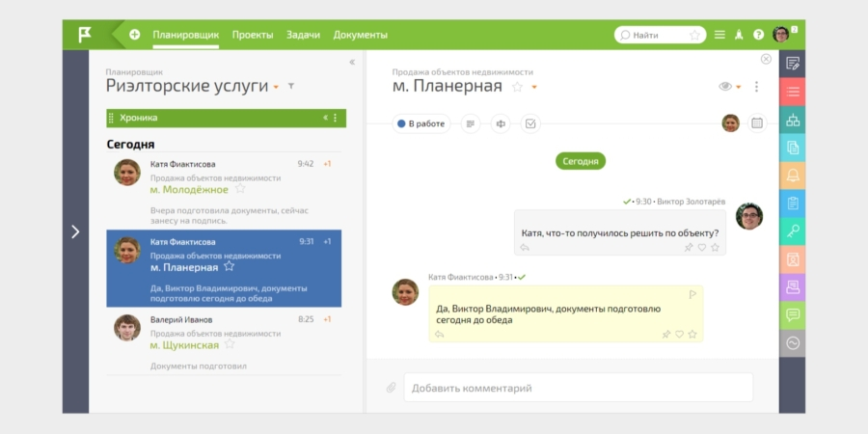Select Валерий Иванов's message row at 8:25
This screenshot has width=868, height=434.
point(224,341)
